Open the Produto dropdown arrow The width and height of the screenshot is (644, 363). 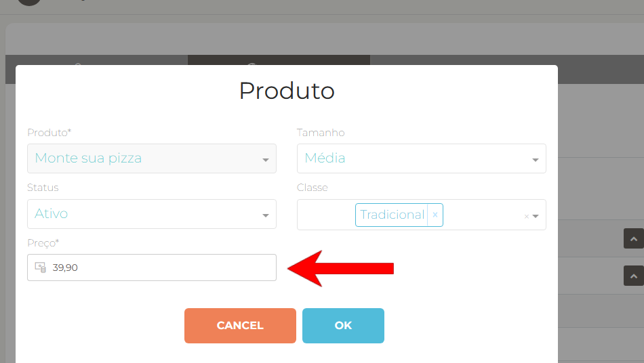tap(266, 160)
